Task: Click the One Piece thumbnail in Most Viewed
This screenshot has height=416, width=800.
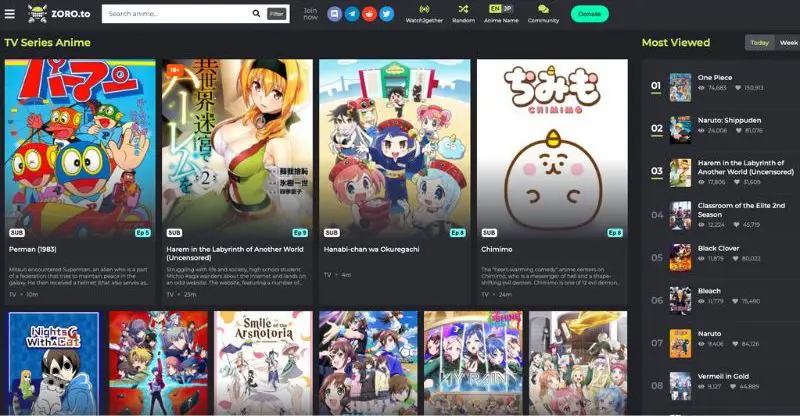Action: [x=680, y=87]
